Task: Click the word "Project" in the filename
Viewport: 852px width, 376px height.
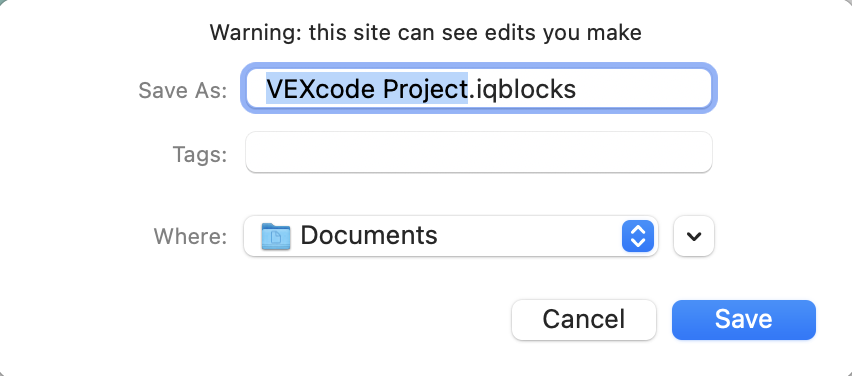Action: 425,89
